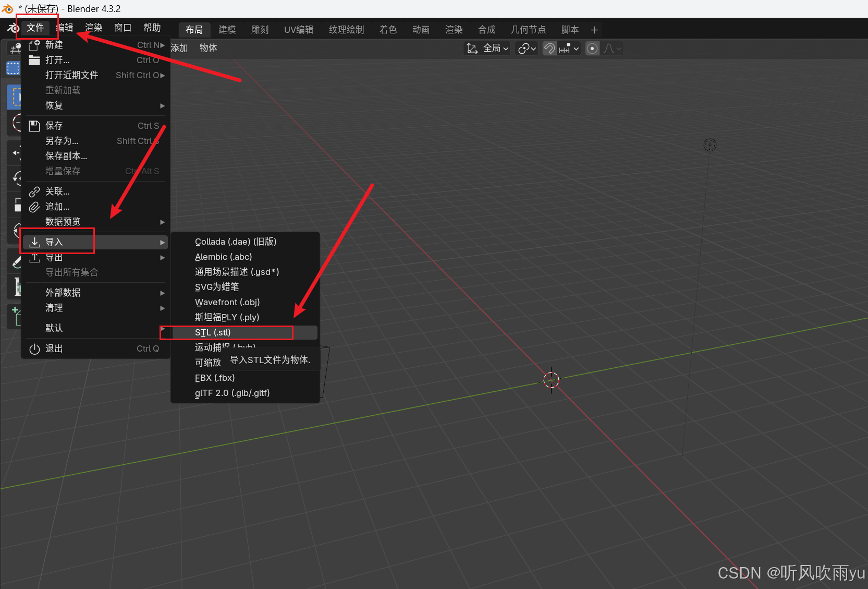Viewport: 868px width, 589px height.
Task: Expand the 清理 submenu
Action: coord(95,308)
